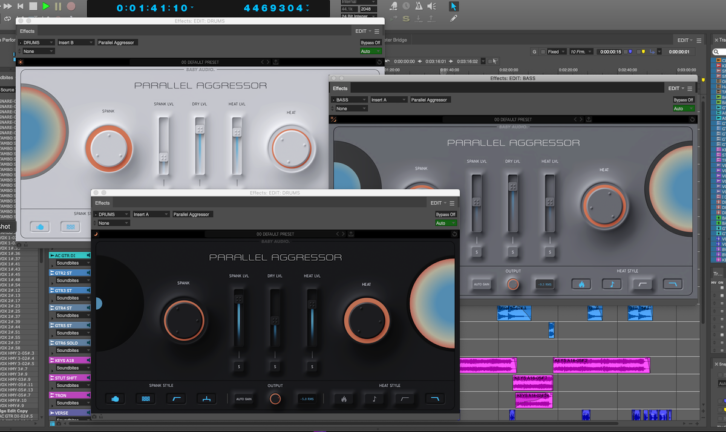Click Parallel Aggressor plugin name in BASS window
This screenshot has height=432, width=726.
[429, 100]
